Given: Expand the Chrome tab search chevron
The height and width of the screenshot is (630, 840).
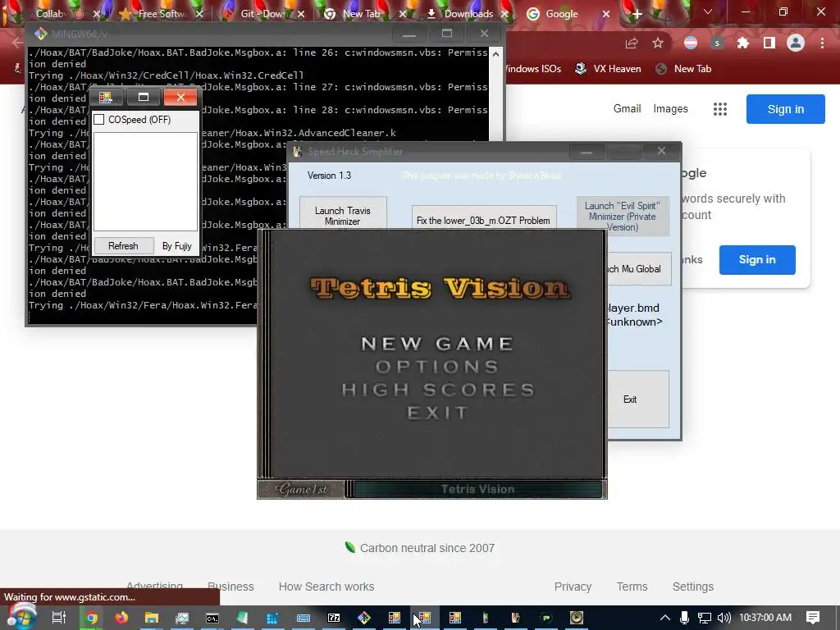Looking at the screenshot, I should point(708,11).
